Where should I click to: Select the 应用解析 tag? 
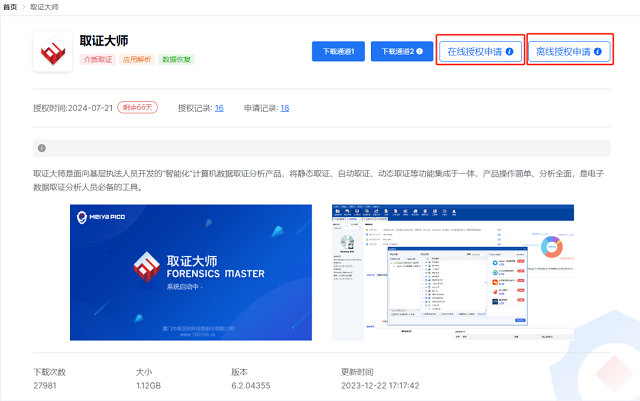pyautogui.click(x=137, y=59)
